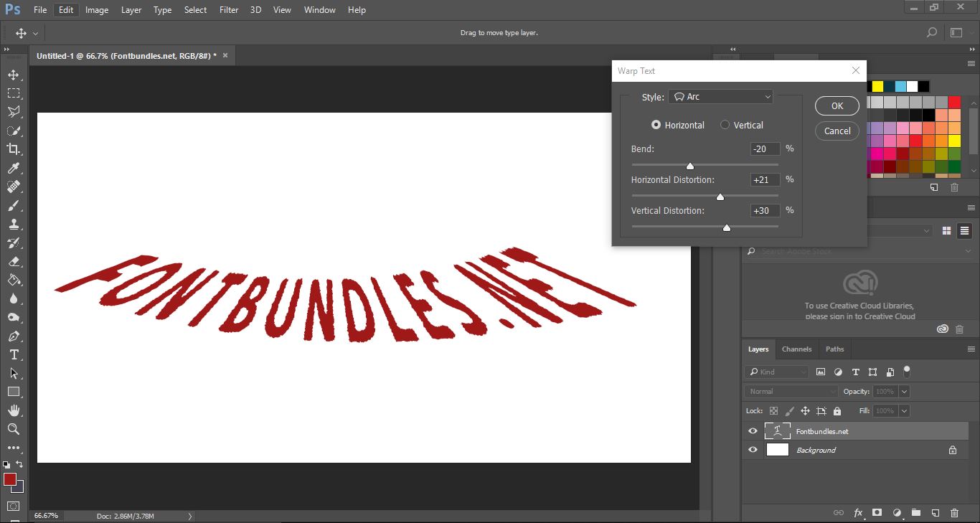The width and height of the screenshot is (980, 523).
Task: Select the Rectangular Marquee tool
Action: pyautogui.click(x=14, y=93)
